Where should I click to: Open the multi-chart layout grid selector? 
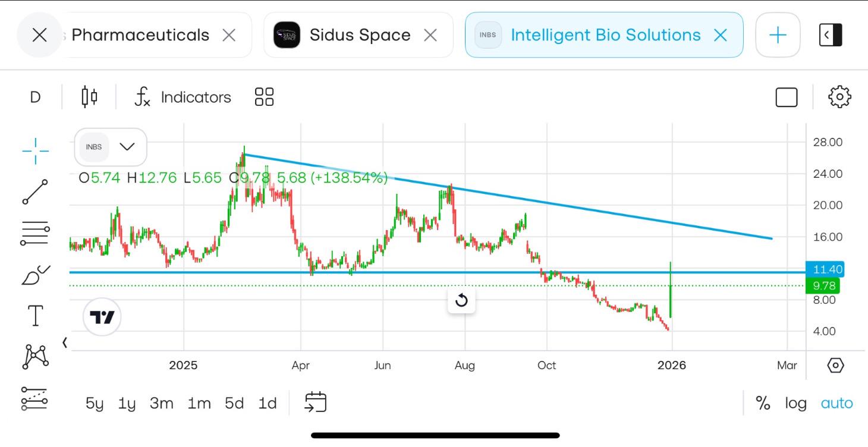click(263, 96)
